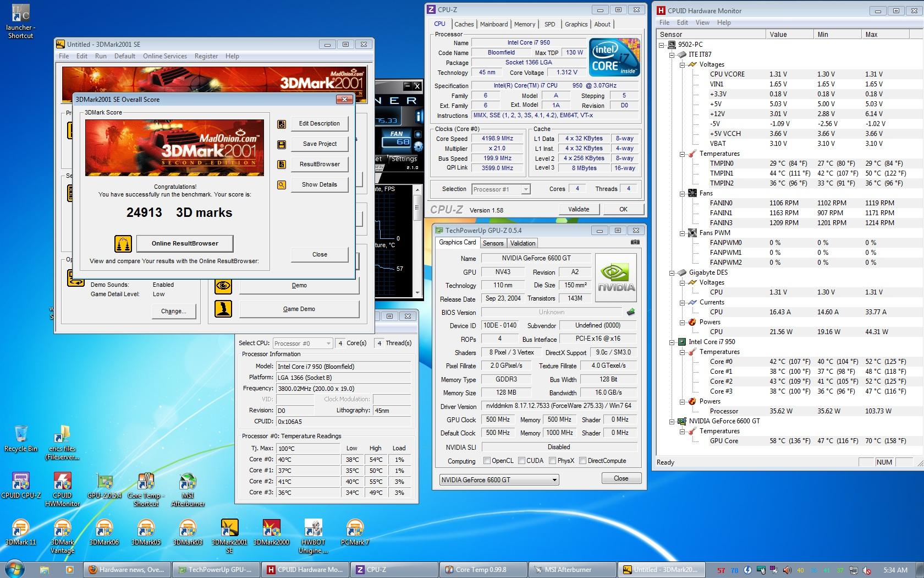The image size is (924, 578).
Task: Collapse the Gigabyte DES node in HWMonitor
Action: coord(672,272)
